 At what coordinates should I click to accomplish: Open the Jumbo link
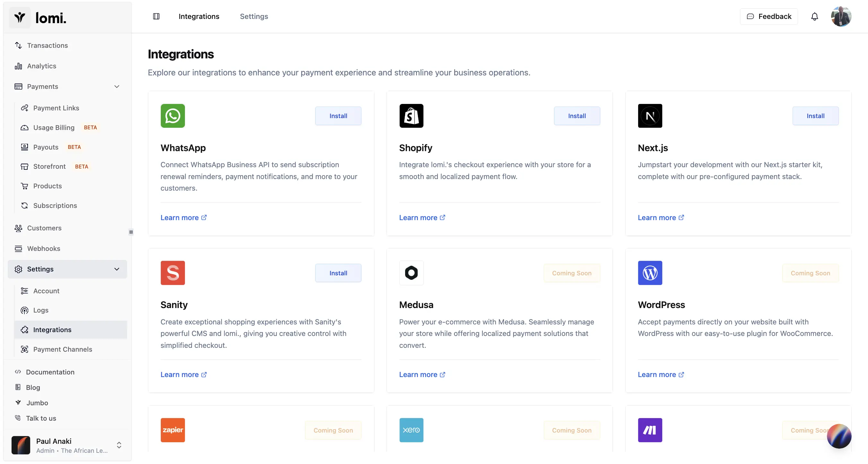(x=32, y=403)
